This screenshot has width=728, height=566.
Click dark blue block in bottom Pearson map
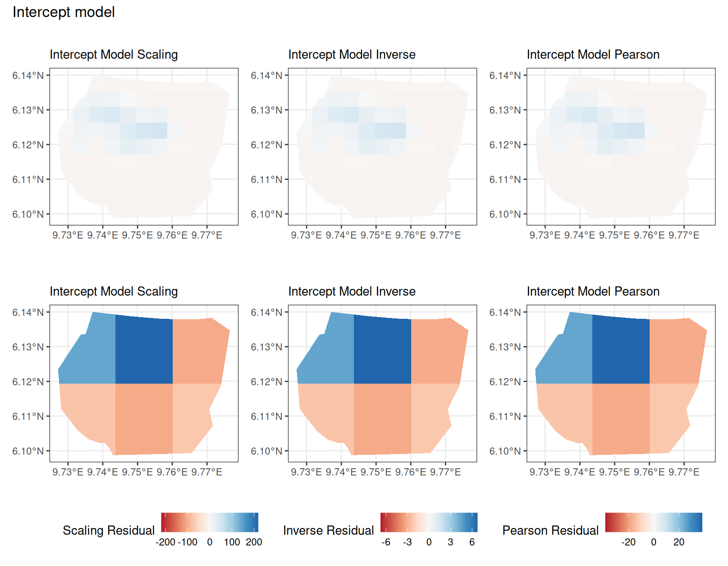621,350
